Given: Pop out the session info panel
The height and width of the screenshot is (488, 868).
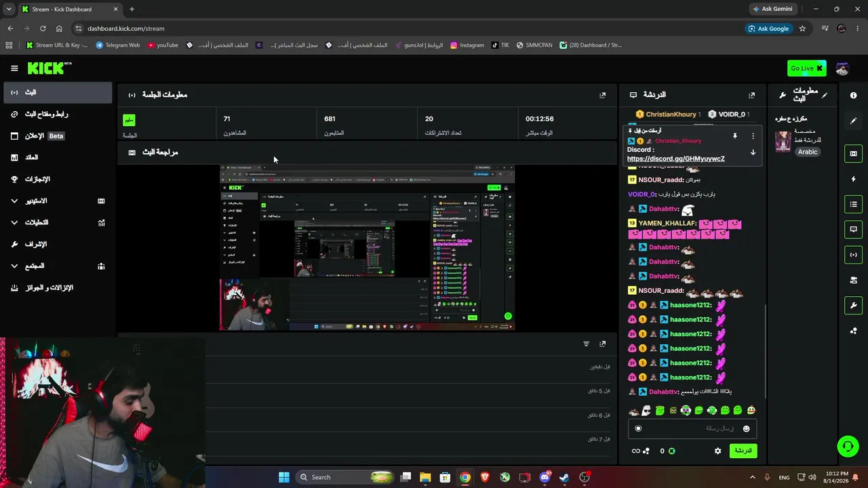Looking at the screenshot, I should point(602,96).
